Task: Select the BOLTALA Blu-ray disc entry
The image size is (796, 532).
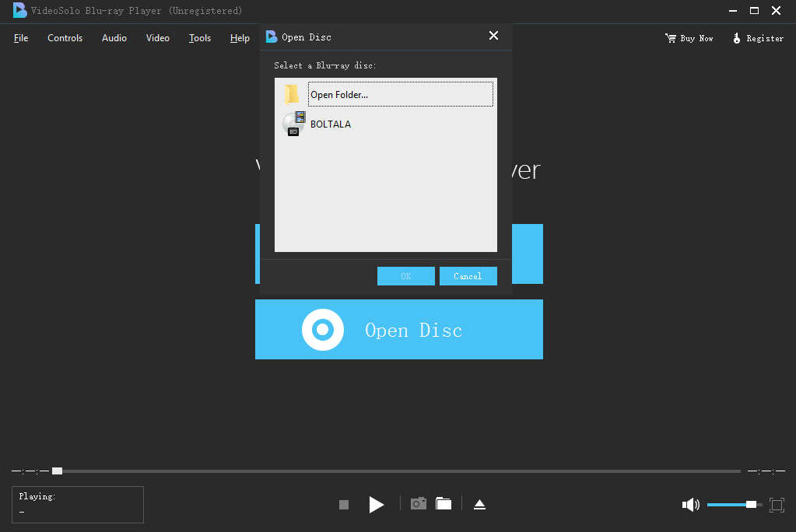Action: (386, 124)
